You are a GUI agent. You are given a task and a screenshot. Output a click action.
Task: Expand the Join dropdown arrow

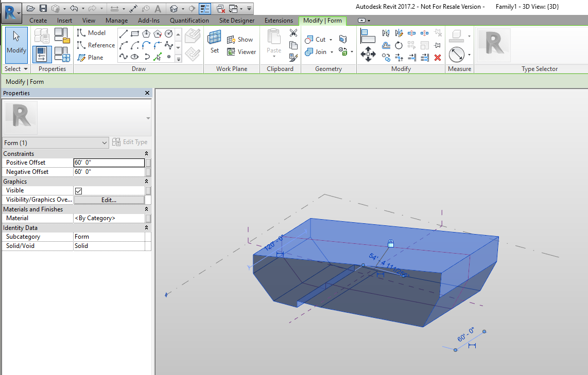(332, 52)
